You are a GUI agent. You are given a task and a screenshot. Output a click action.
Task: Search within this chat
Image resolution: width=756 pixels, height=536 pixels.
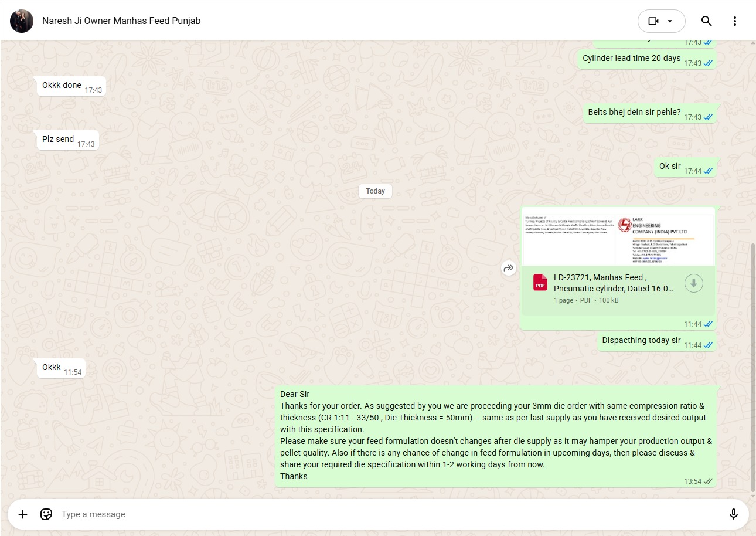707,21
